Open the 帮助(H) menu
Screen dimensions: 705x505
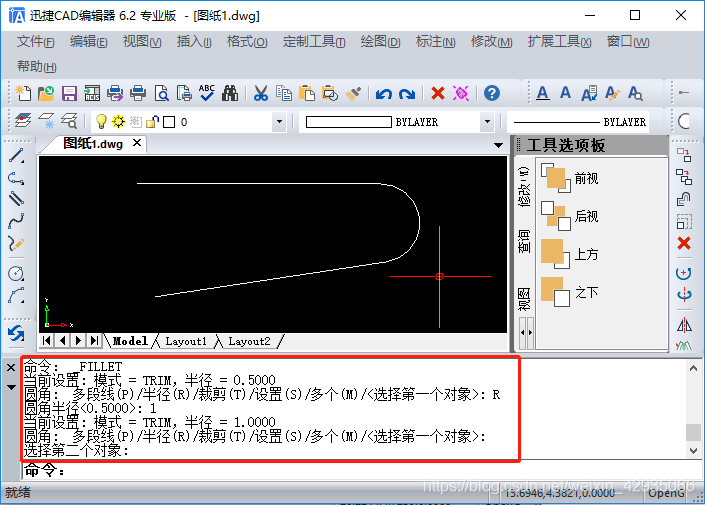36,67
